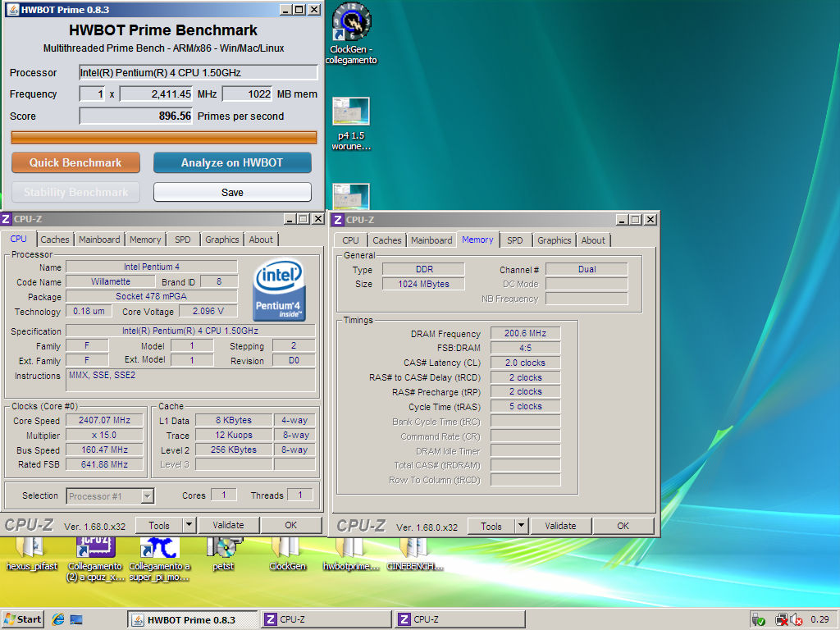Image resolution: width=840 pixels, height=630 pixels.
Task: Switch to CPU tab in right CPU-Z
Action: pyautogui.click(x=350, y=240)
